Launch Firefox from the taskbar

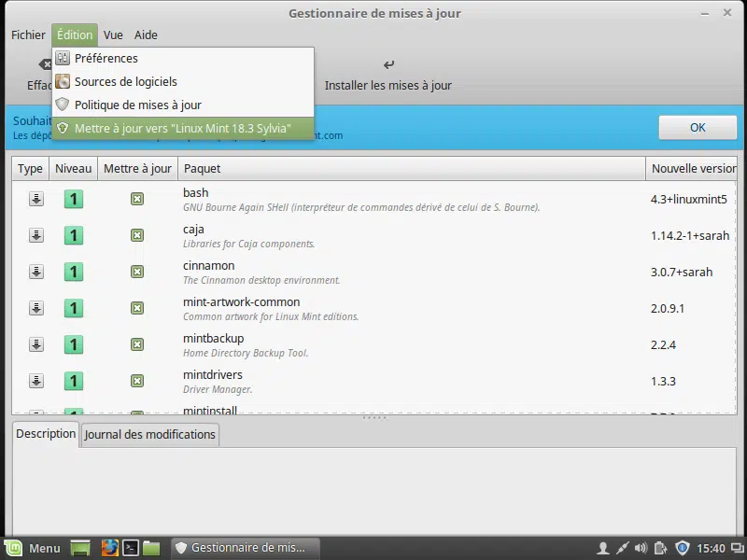pos(109,548)
